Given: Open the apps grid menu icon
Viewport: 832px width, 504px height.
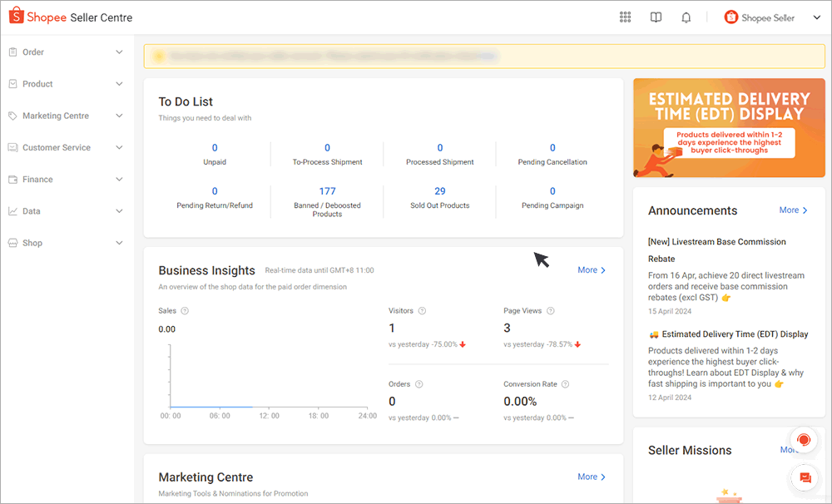Looking at the screenshot, I should coord(625,17).
